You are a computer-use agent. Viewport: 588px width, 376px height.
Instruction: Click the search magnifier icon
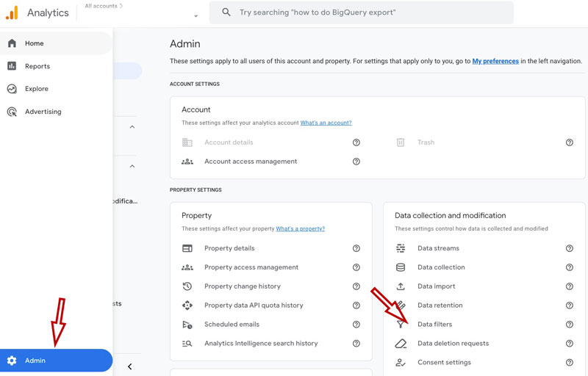click(x=226, y=12)
